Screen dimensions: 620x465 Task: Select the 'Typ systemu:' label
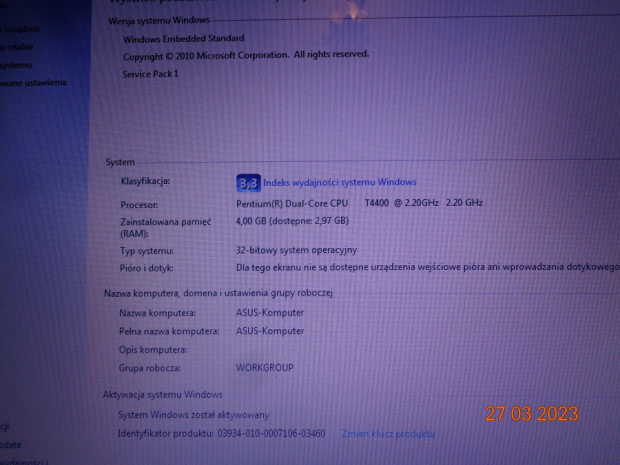coord(146,251)
